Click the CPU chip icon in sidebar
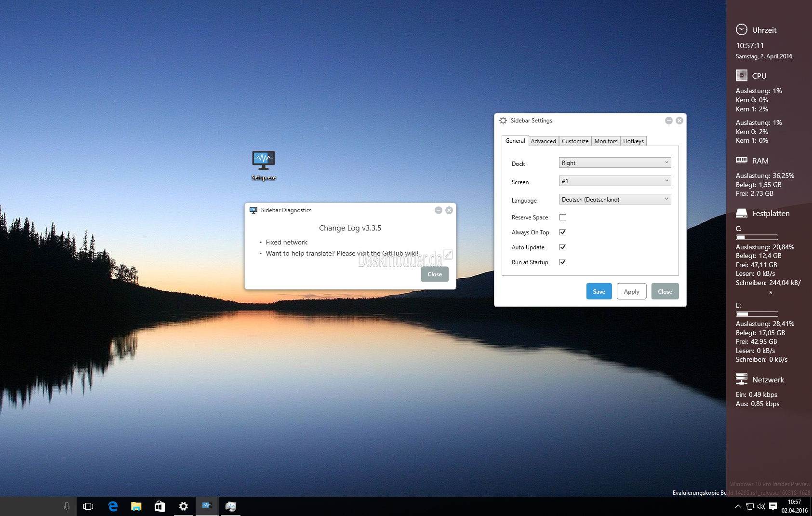Image resolution: width=812 pixels, height=516 pixels. (742, 76)
